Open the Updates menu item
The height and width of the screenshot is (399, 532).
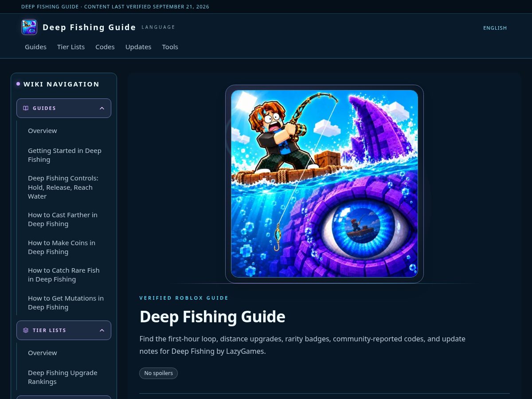click(138, 47)
